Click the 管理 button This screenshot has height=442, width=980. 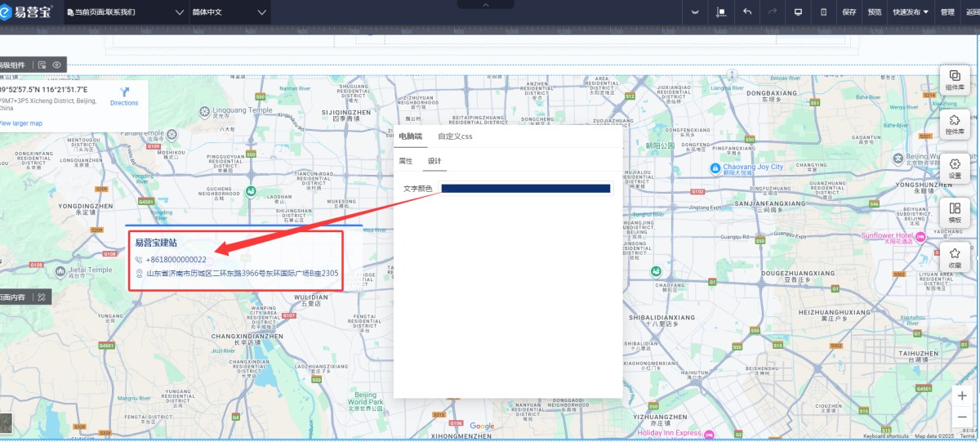[x=947, y=12]
